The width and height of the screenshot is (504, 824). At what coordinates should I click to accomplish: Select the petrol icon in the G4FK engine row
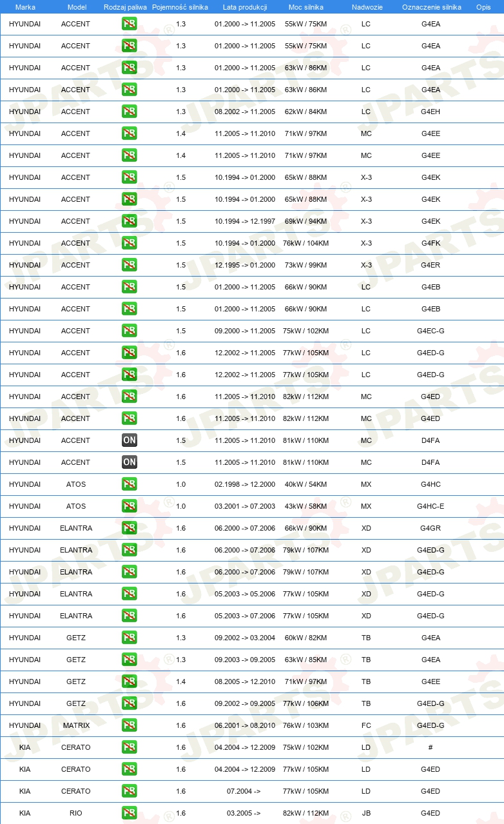[129, 243]
